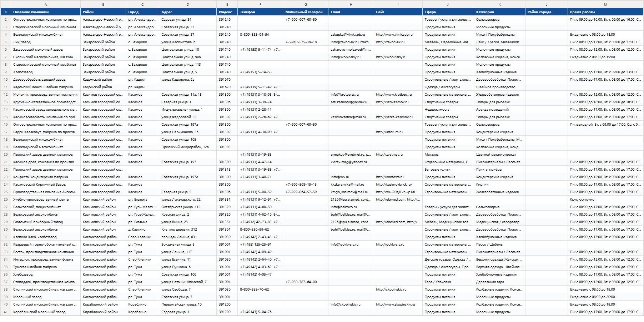Click the 'Сфера' header cell

448,12
